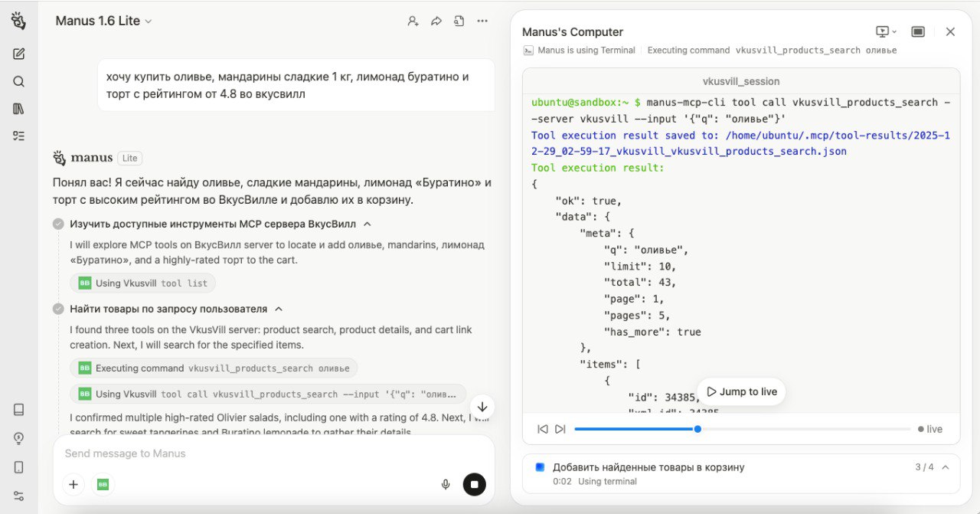Image resolution: width=980 pixels, height=514 pixels.
Task: Open the library icon in sidebar
Action: coord(19,109)
